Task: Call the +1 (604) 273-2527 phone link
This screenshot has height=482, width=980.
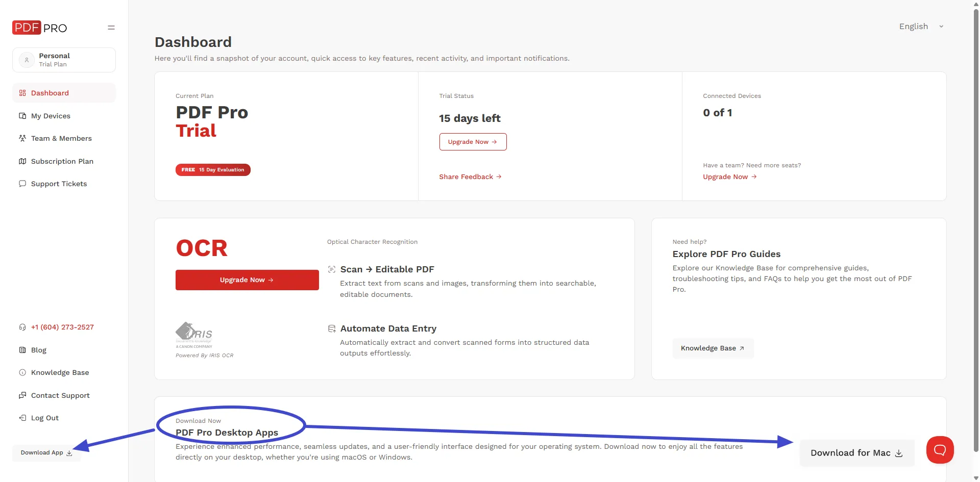Action: 62,327
